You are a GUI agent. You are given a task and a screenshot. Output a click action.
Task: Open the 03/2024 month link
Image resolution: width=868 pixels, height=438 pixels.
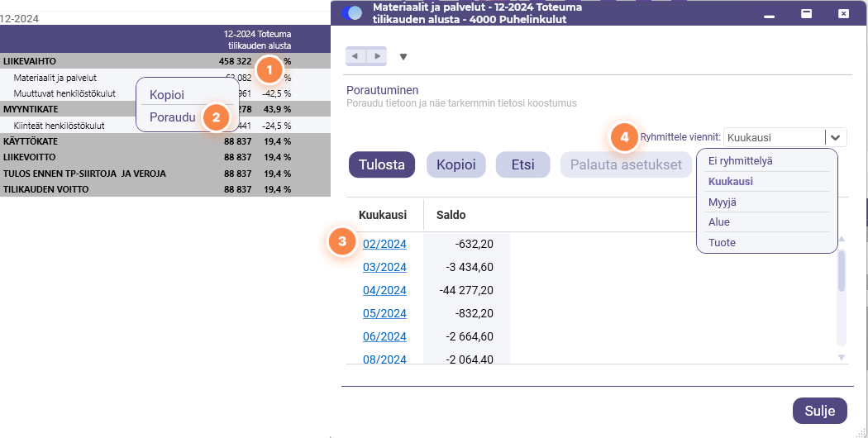click(x=384, y=267)
